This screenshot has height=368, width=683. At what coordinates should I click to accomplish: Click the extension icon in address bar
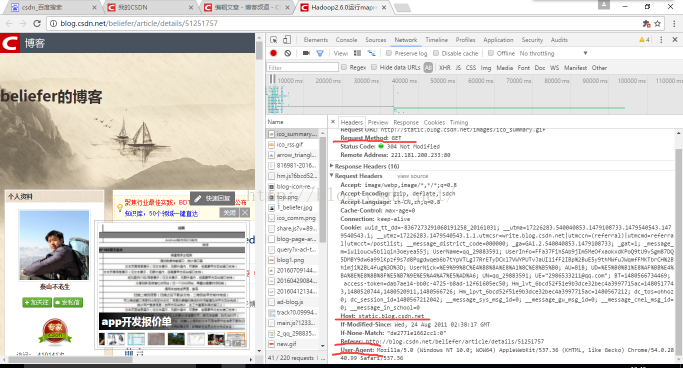[x=646, y=24]
